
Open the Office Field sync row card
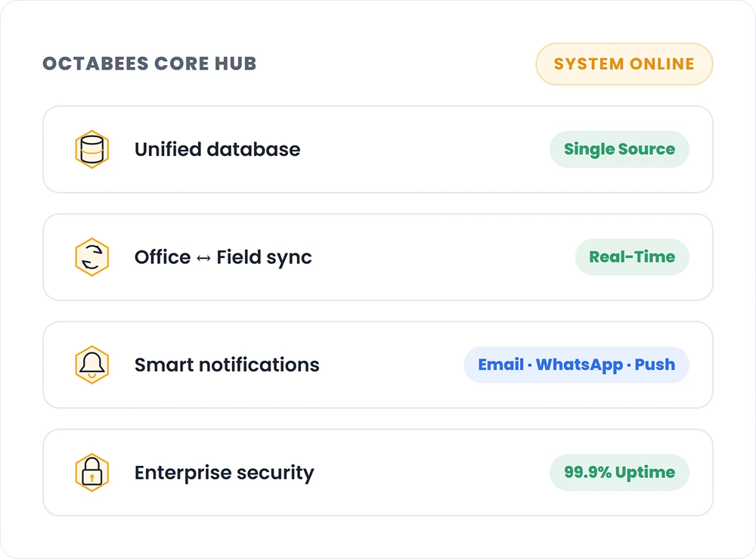coord(378,257)
